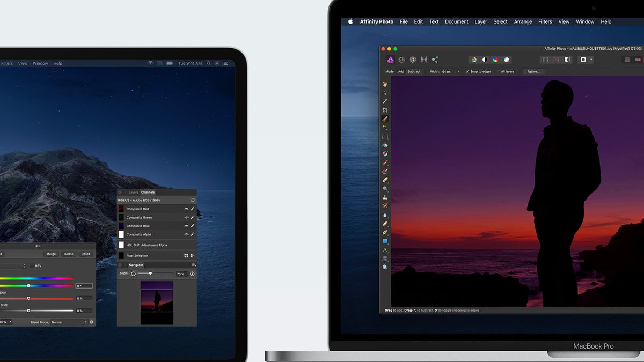Toggle editing for Composite Red channel
644x362 pixels.
click(193, 209)
